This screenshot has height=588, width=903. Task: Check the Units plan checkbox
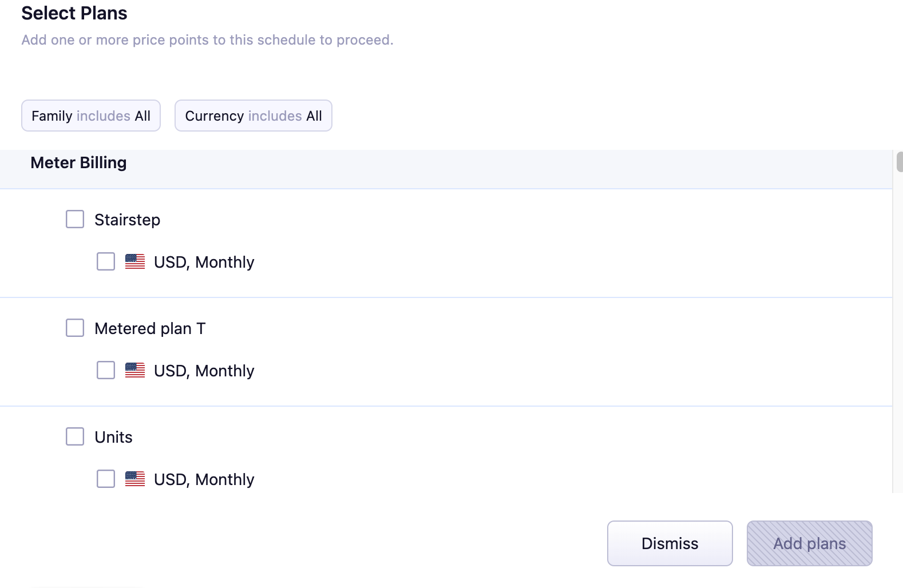(x=75, y=436)
